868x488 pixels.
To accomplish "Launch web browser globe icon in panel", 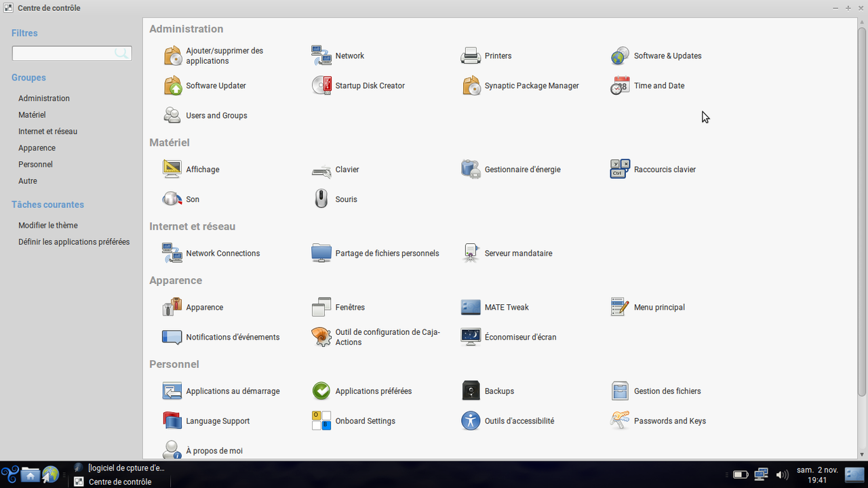I will [51, 474].
